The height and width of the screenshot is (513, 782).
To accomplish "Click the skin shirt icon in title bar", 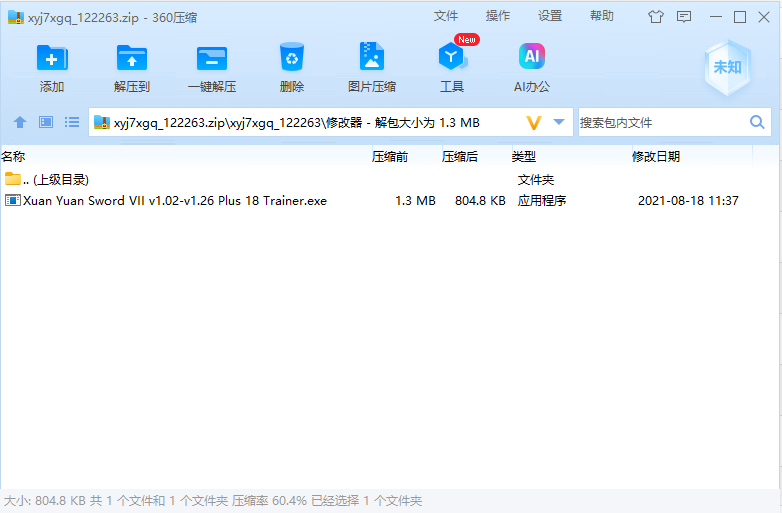I will tap(656, 17).
